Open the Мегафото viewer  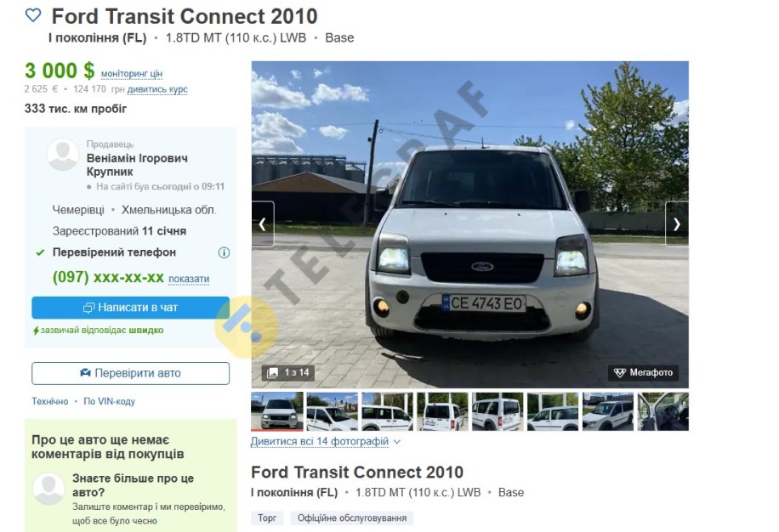click(644, 373)
